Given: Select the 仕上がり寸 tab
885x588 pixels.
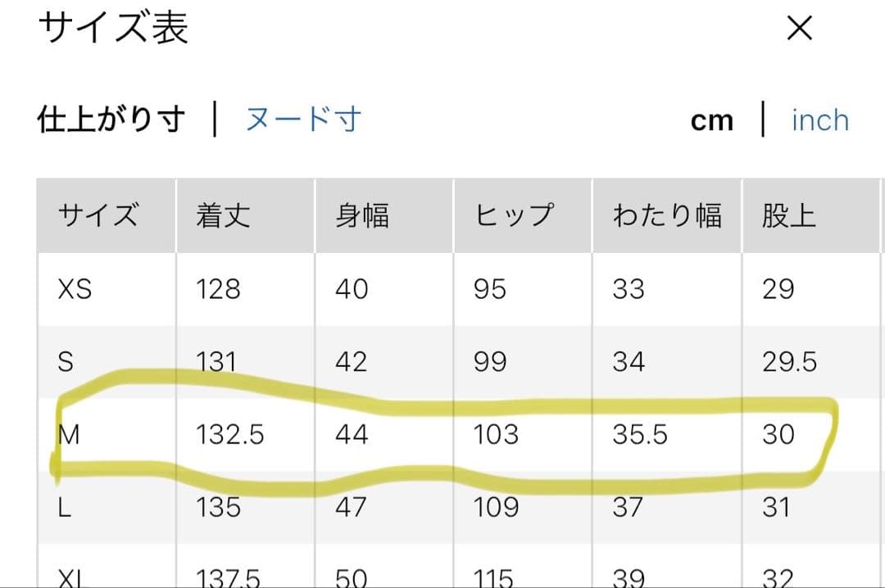Looking at the screenshot, I should 111,120.
